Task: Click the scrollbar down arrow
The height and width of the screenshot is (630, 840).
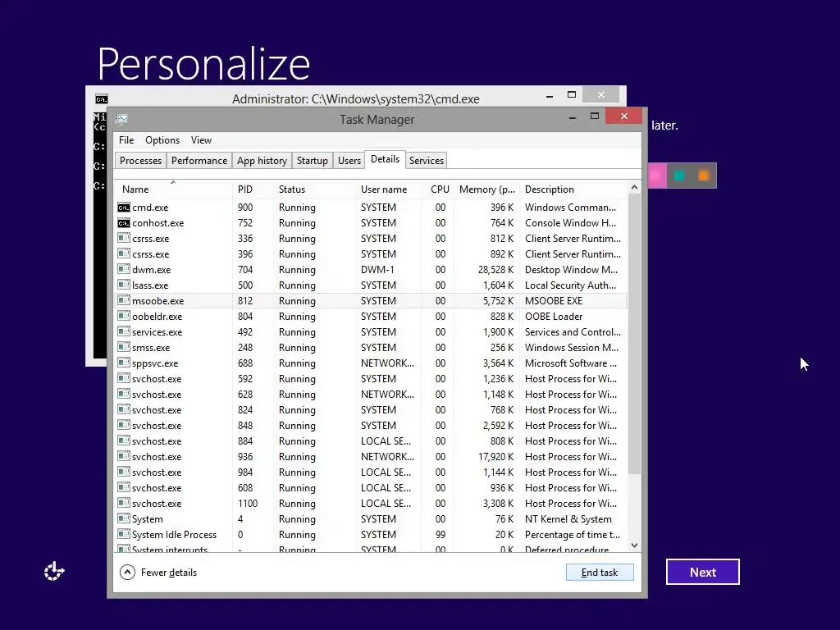Action: click(x=634, y=546)
